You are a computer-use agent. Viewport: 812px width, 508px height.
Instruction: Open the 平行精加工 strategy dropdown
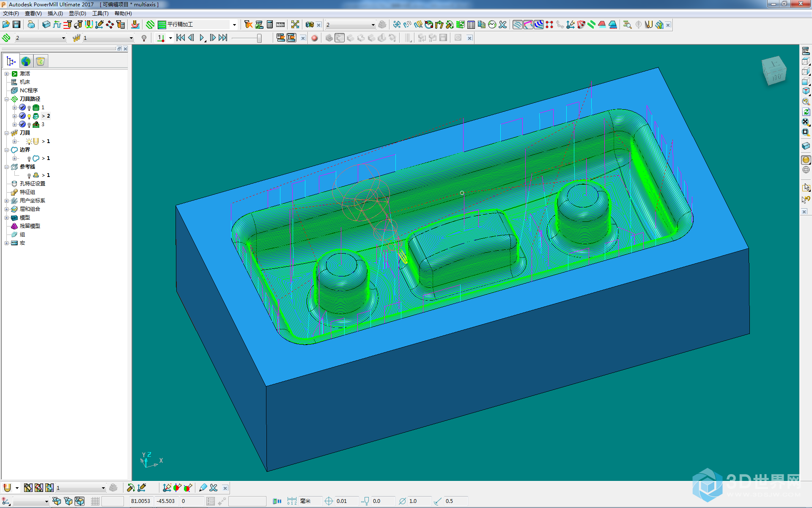pyautogui.click(x=234, y=25)
